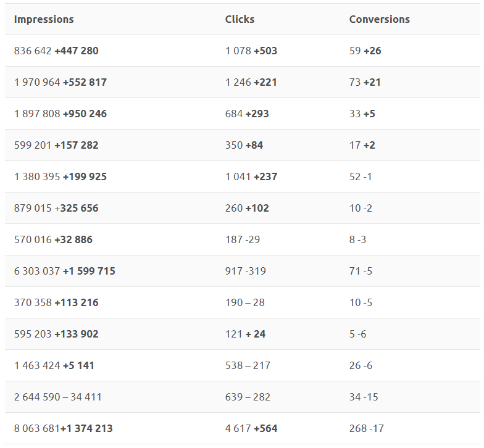
Task: Click the conversions cell 52 -1
Action: [361, 176]
